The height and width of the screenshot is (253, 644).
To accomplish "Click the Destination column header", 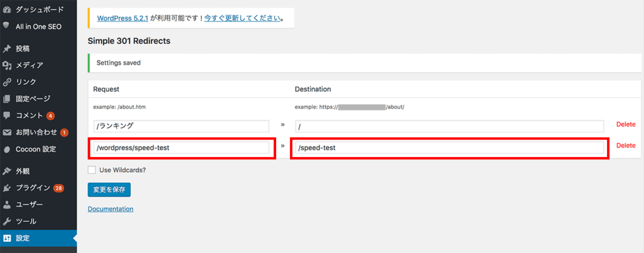I will [x=313, y=89].
